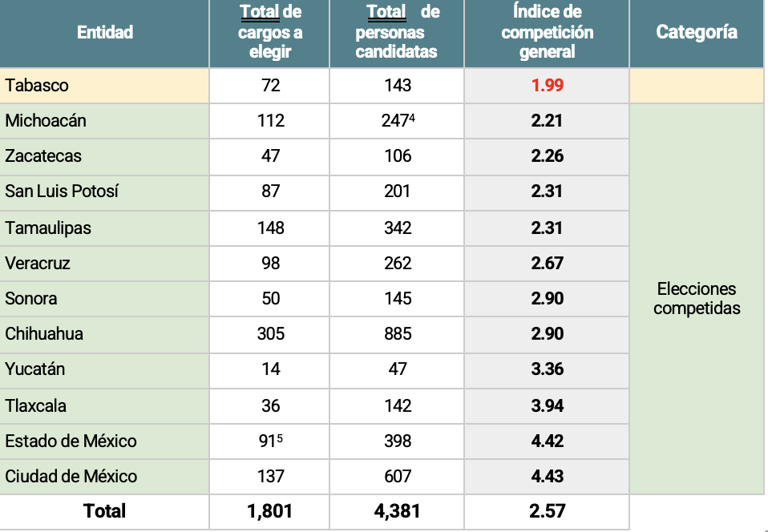Screen dimensions: 768x532
Task: Click the Total de personas candidatas header
Action: tap(397, 32)
